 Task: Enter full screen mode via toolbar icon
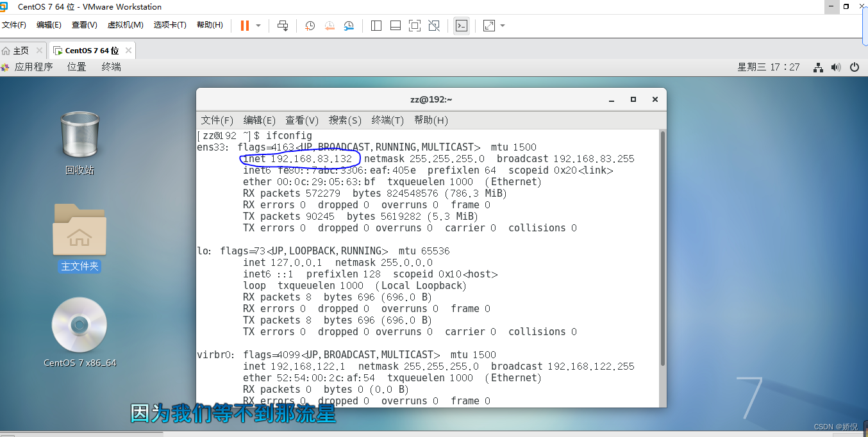pos(415,26)
